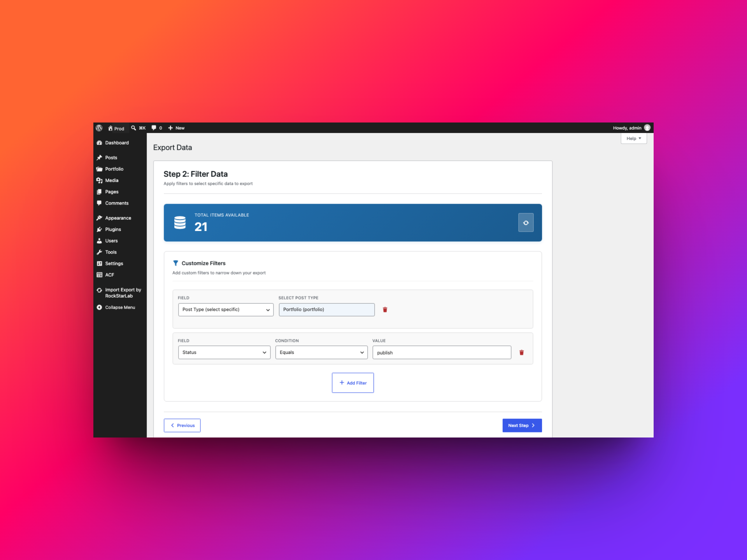Delete the Post Type filter row

click(385, 310)
